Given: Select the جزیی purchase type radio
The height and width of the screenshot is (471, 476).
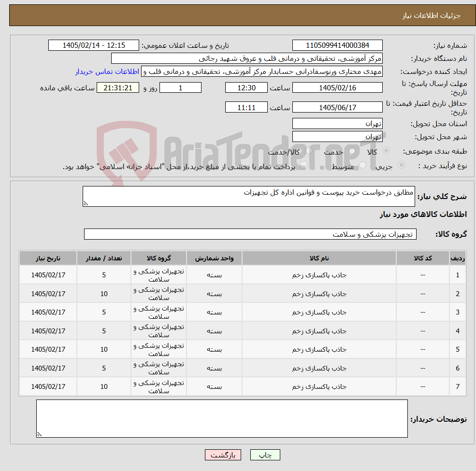Looking at the screenshot, I should pyautogui.click(x=401, y=165).
